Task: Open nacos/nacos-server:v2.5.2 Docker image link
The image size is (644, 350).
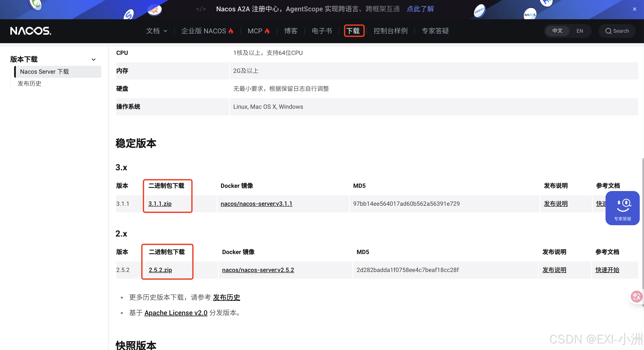Action: coord(258,270)
